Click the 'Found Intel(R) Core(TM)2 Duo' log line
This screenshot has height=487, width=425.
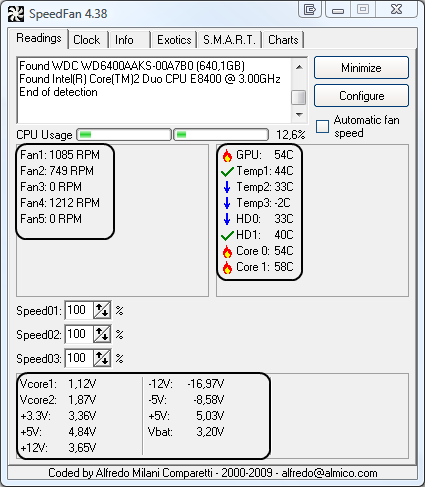[x=150, y=79]
